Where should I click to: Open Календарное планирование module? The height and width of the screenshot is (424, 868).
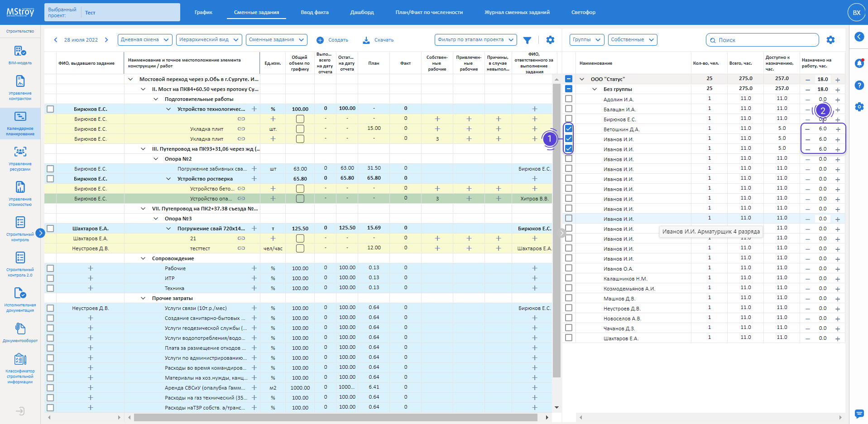pos(20,123)
